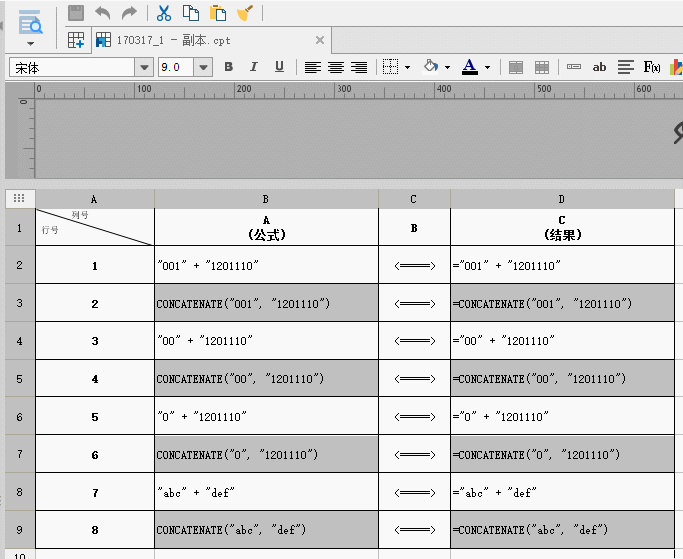Toggle italic formatting
Image resolution: width=683 pixels, height=559 pixels.
254,67
